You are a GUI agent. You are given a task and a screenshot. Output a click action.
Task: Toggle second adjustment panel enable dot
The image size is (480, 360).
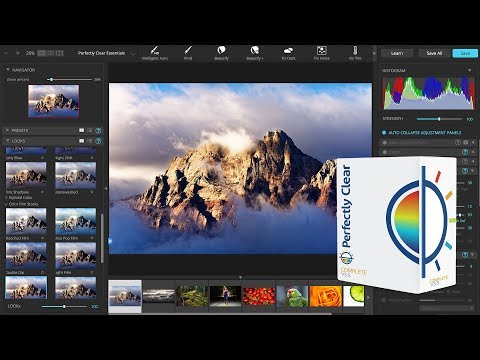coord(385,152)
